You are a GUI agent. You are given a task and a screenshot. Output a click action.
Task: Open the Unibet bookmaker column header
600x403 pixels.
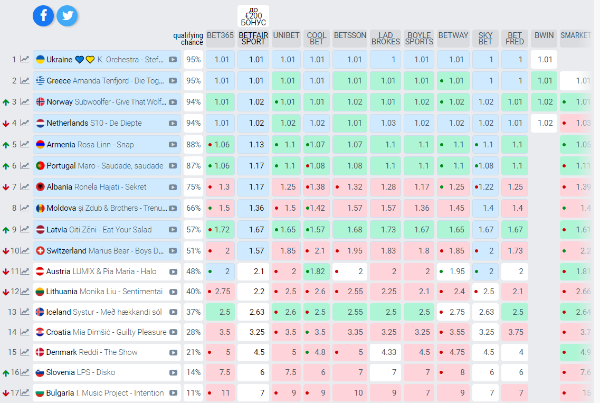point(288,34)
